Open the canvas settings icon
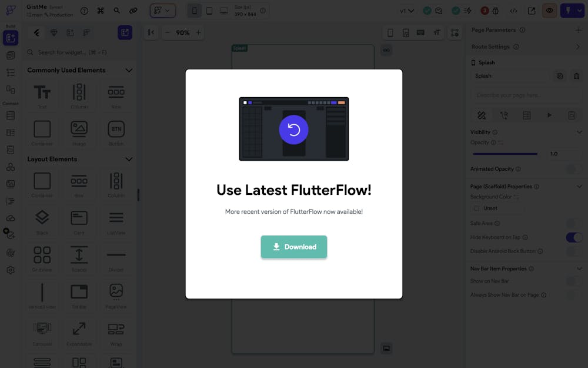Screen dimensions: 588x368 (455, 32)
